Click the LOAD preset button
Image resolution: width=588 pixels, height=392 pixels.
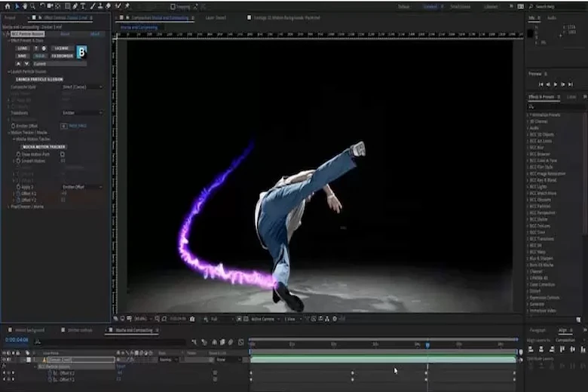[22, 48]
